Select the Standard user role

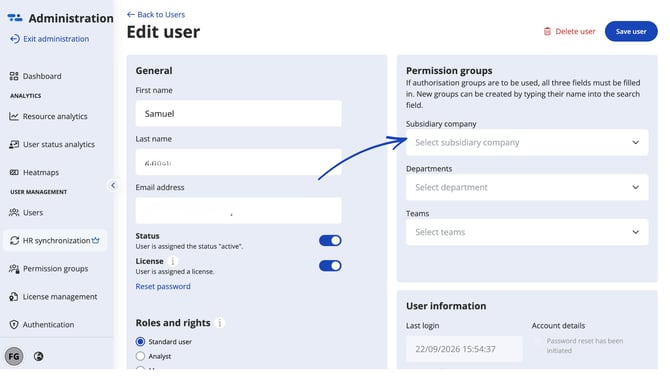click(x=140, y=341)
